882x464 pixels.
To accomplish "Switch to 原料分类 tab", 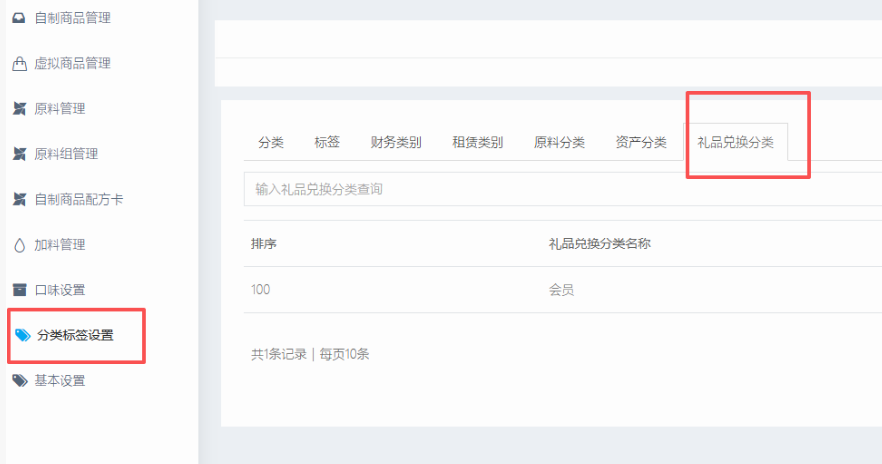I will pyautogui.click(x=559, y=142).
